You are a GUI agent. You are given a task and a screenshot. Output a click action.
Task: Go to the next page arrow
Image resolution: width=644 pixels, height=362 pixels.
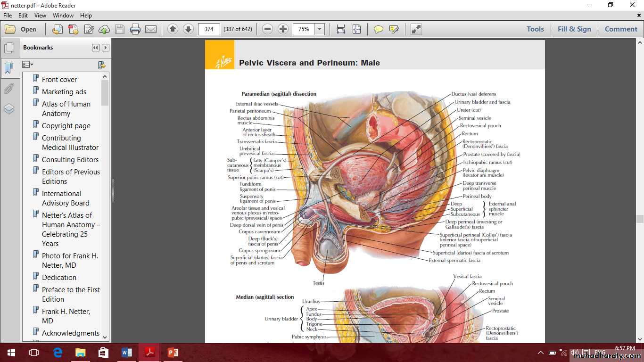pyautogui.click(x=188, y=29)
